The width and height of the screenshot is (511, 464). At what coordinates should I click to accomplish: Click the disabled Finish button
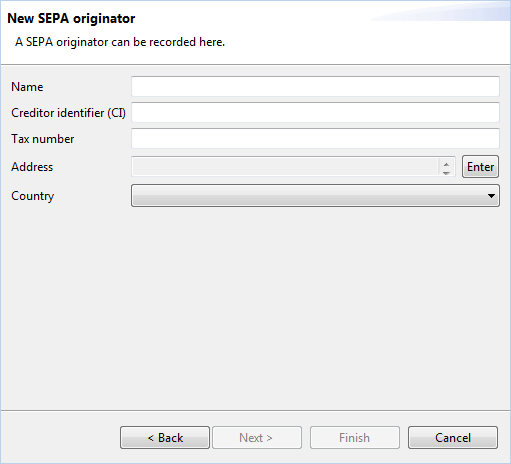[355, 438]
